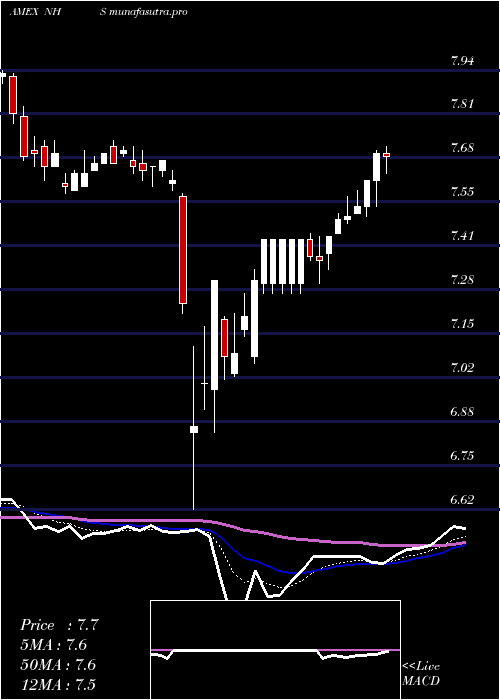This screenshot has width=500, height=700.
Task: Click the 7.94 price axis label
Action: point(462,61)
